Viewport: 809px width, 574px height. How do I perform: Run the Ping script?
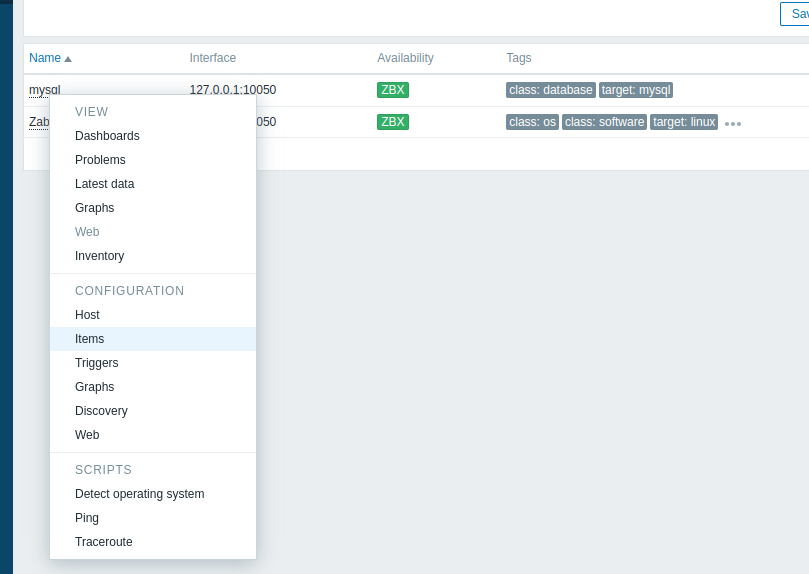tap(87, 518)
